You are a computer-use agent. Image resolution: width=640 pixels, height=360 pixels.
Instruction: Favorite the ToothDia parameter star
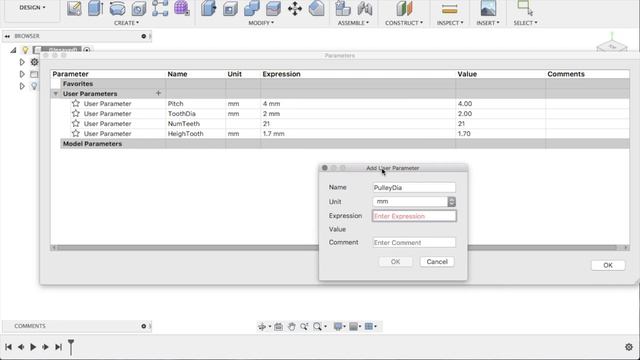76,113
